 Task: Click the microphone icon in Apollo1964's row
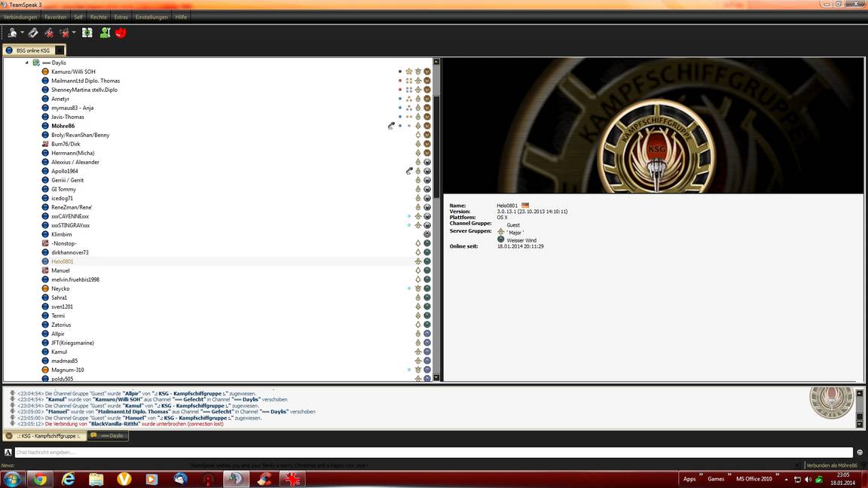(409, 171)
